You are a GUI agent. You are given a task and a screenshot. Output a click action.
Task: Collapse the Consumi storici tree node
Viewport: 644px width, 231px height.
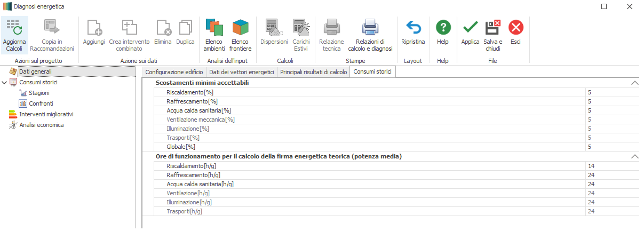point(5,82)
